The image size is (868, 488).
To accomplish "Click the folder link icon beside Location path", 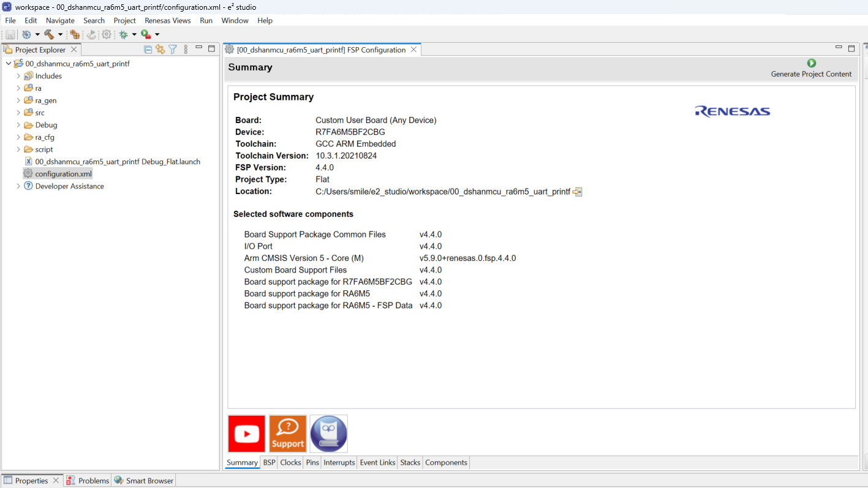I will [577, 192].
